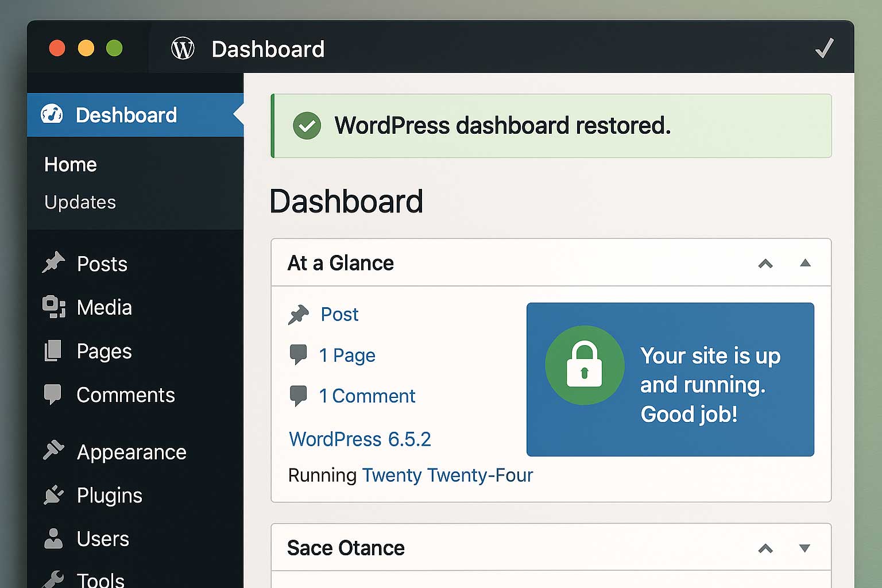Click the dark chevron on At a Glance header

click(x=765, y=264)
